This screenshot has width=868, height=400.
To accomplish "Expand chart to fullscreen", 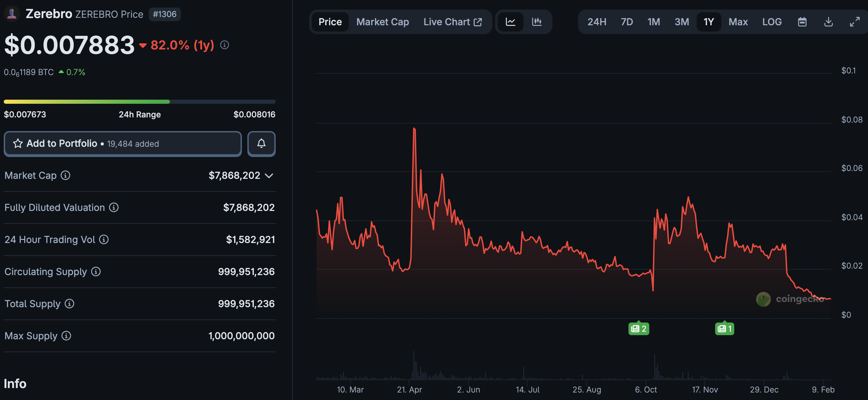I will (855, 22).
